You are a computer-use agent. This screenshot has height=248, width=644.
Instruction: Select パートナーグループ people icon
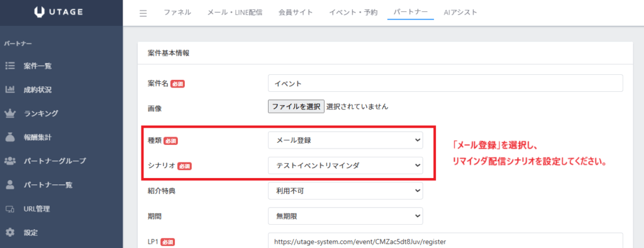tap(10, 161)
